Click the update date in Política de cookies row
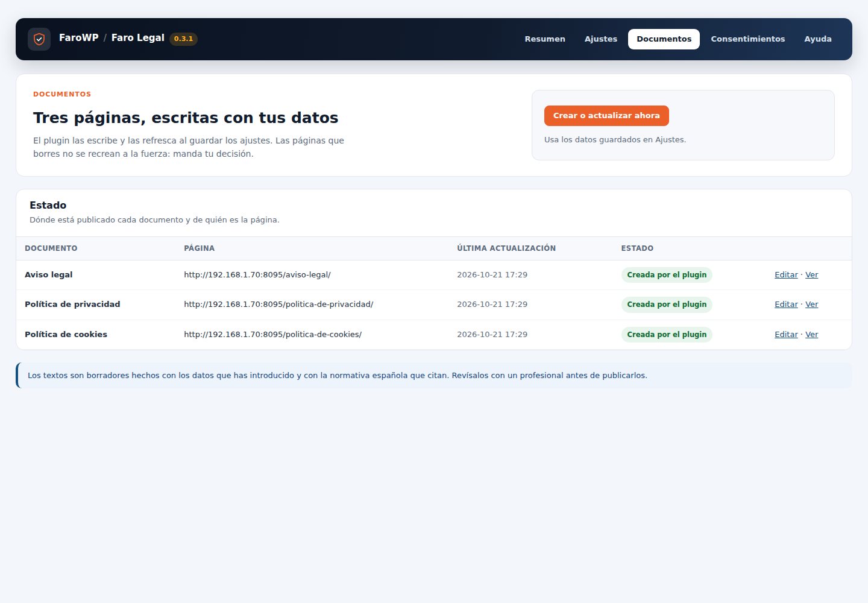 coord(492,335)
